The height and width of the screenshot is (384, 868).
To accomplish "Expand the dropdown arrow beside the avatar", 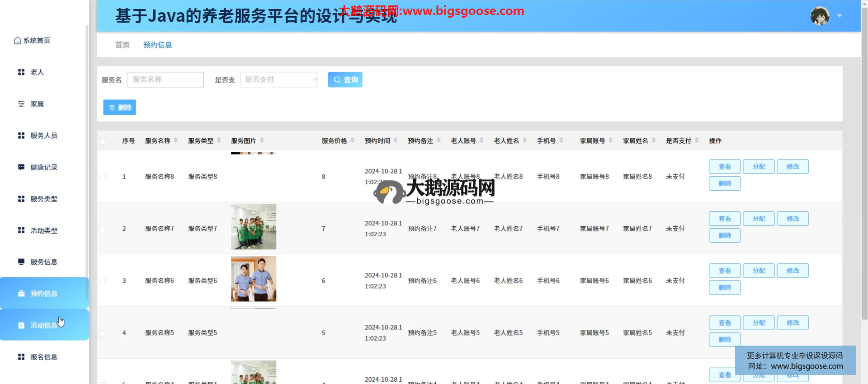I will (840, 16).
